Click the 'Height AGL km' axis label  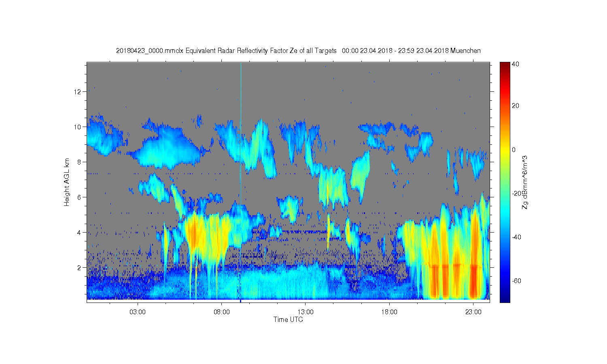click(x=67, y=182)
